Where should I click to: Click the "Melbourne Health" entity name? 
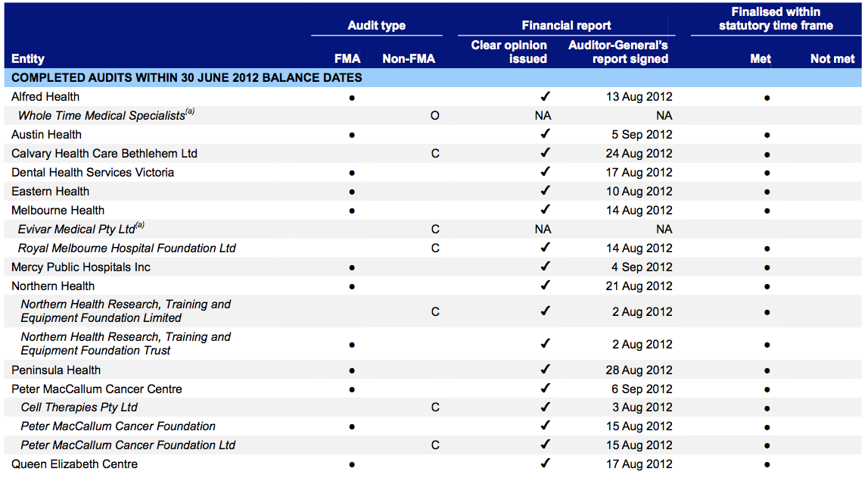click(x=58, y=211)
